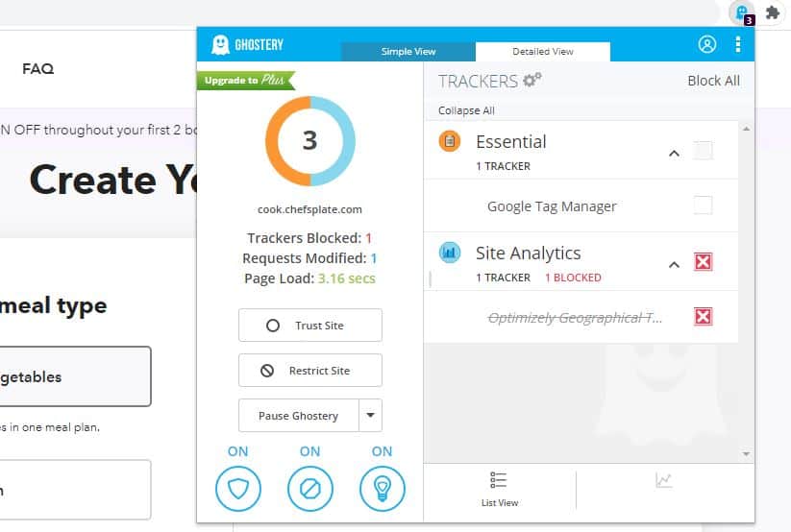Viewport: 791px width, 532px height.
Task: Click Collapse All link
Action: click(x=466, y=110)
